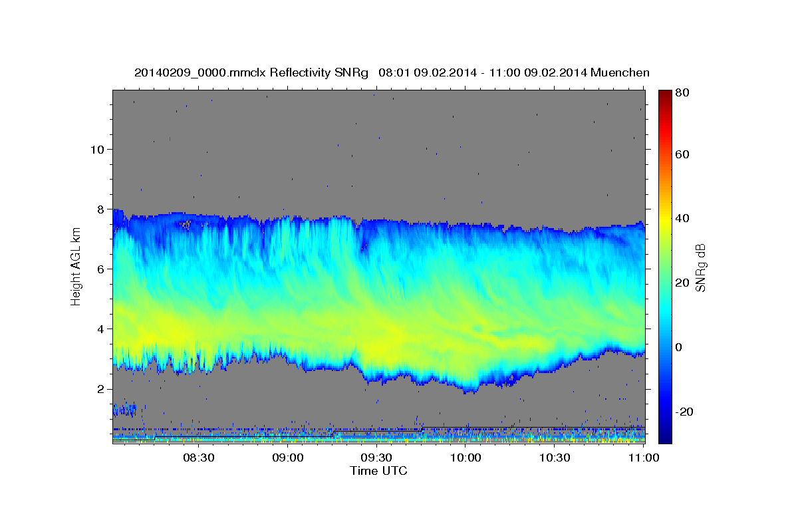798x532 pixels.
Task: Click the word 'Reflectivity' in the title
Action: (299, 72)
